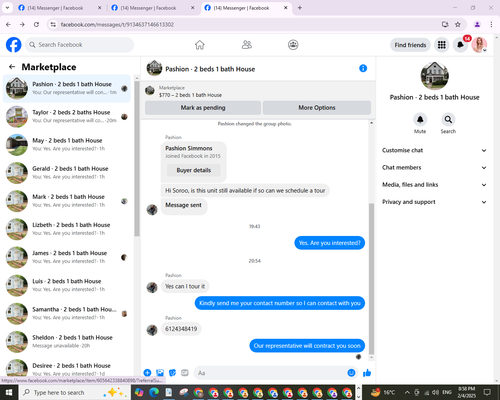Open the $770 Marketplace listing link
The height and width of the screenshot is (400, 500).
pyautogui.click(x=190, y=95)
